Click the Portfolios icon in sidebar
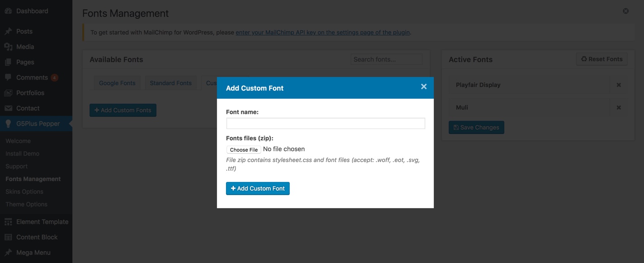This screenshot has width=644, height=263. 8,93
